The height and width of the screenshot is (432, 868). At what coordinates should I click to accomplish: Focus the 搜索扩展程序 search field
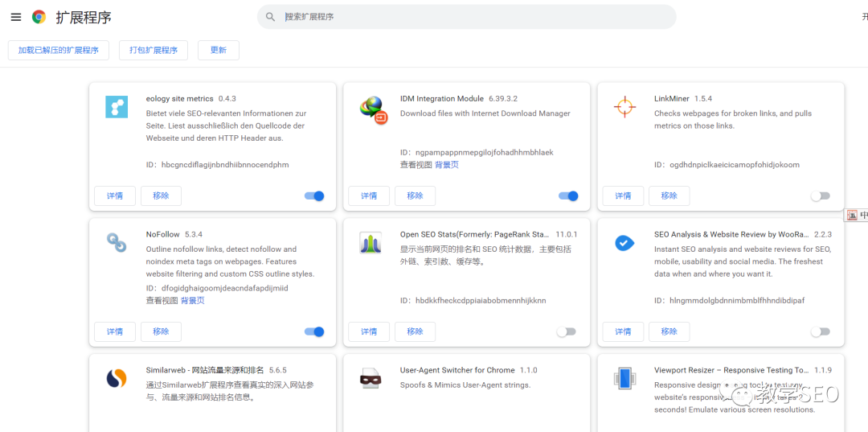click(467, 17)
